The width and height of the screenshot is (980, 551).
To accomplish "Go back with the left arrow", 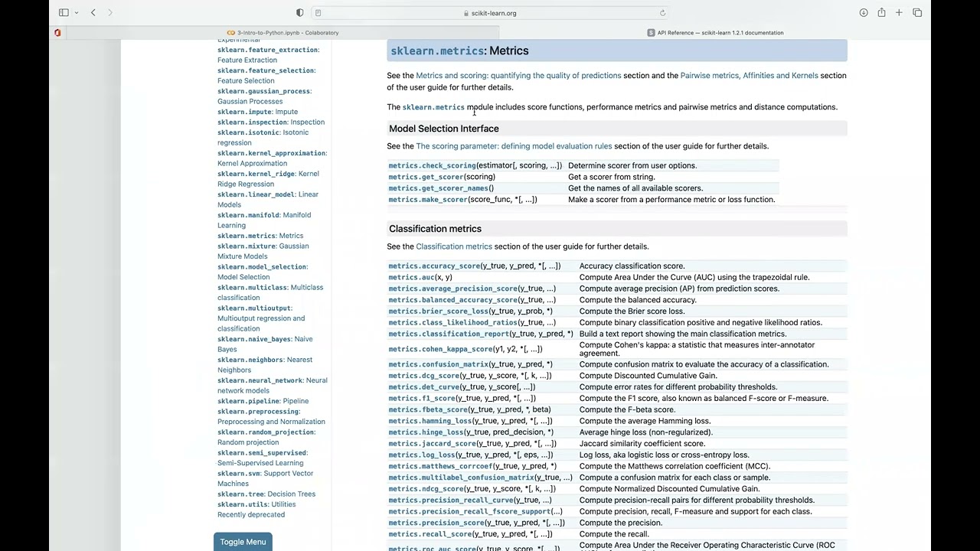I will tap(93, 12).
